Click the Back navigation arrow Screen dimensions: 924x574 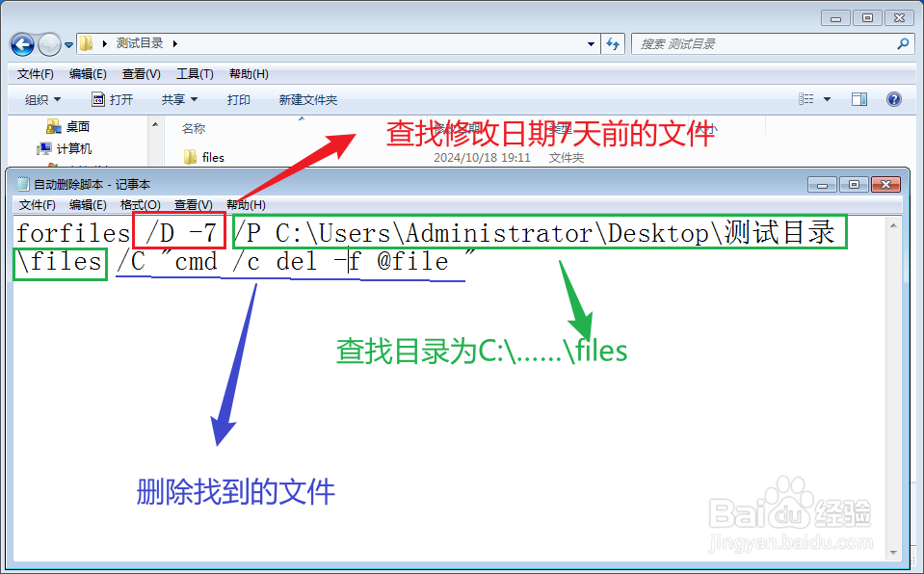coord(21,43)
